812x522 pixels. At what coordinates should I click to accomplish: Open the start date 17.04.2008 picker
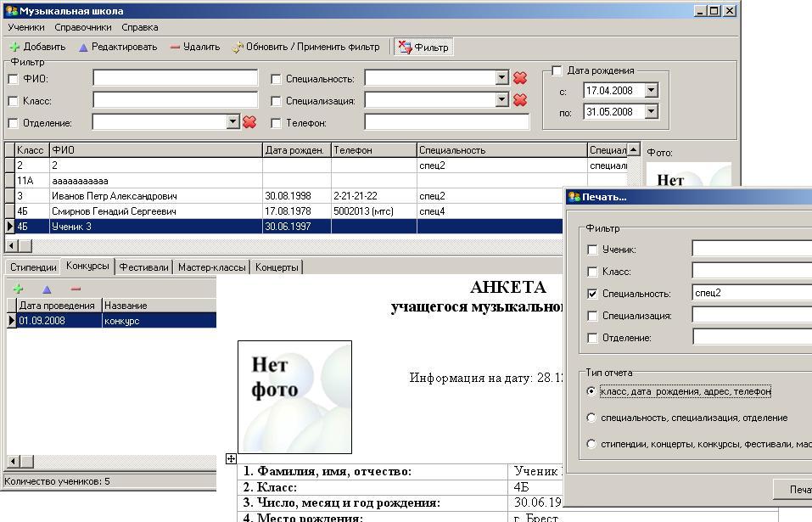pos(651,91)
